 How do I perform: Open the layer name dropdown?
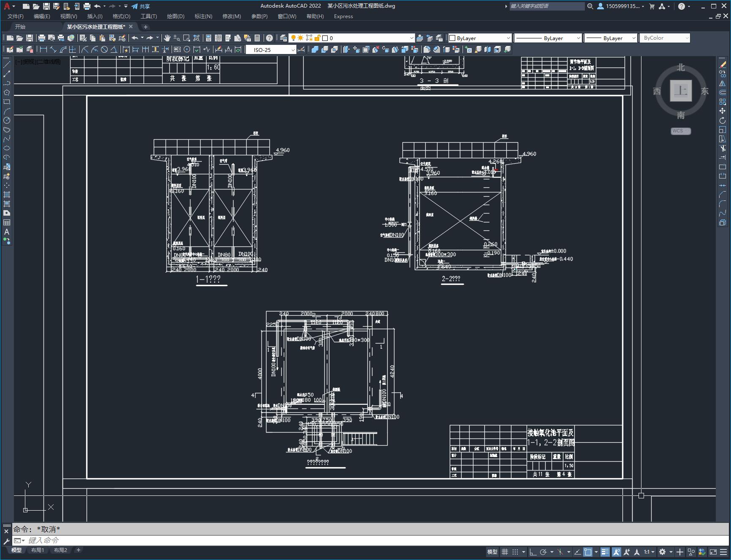pyautogui.click(x=412, y=38)
